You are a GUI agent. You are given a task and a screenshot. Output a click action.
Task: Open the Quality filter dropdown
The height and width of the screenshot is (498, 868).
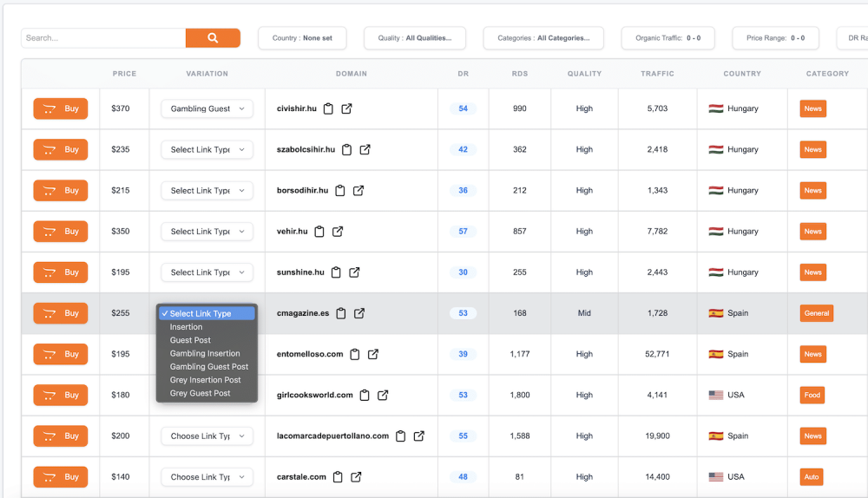tap(415, 38)
